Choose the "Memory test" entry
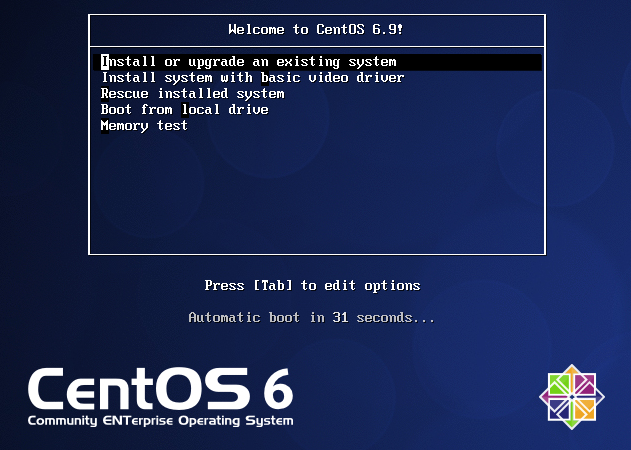 [144, 126]
